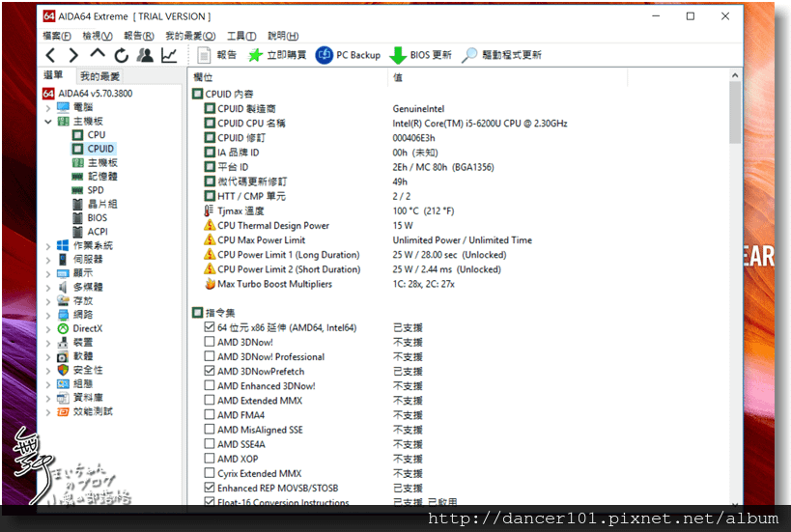The height and width of the screenshot is (532, 791).
Task: Switch to the 選單 sidebar tab
Action: click(x=53, y=75)
